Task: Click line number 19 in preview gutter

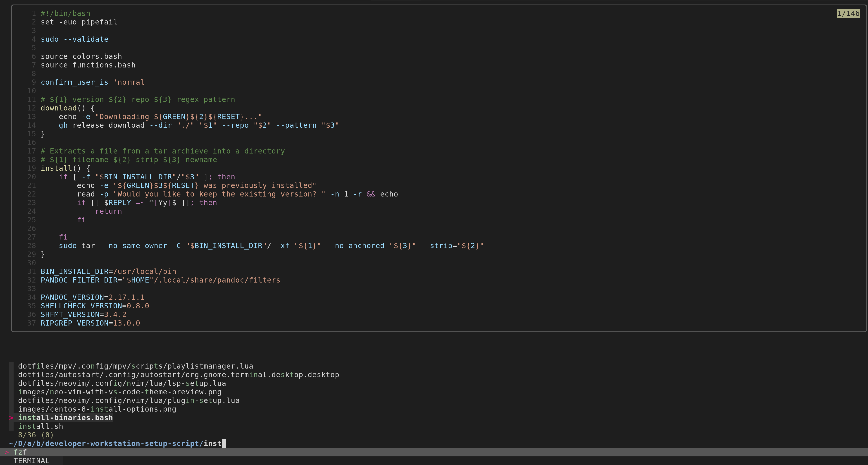Action: [x=31, y=168]
